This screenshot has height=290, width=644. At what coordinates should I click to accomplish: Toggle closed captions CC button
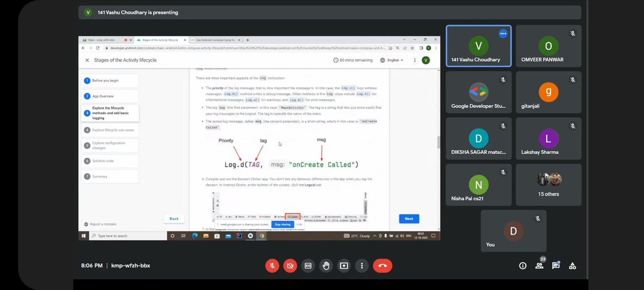coord(308,265)
